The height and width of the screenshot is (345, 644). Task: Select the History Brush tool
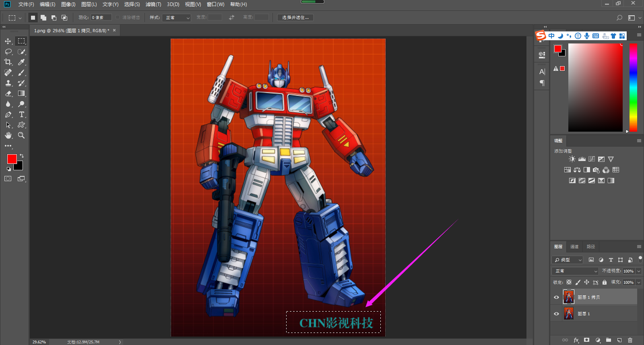pyautogui.click(x=21, y=83)
